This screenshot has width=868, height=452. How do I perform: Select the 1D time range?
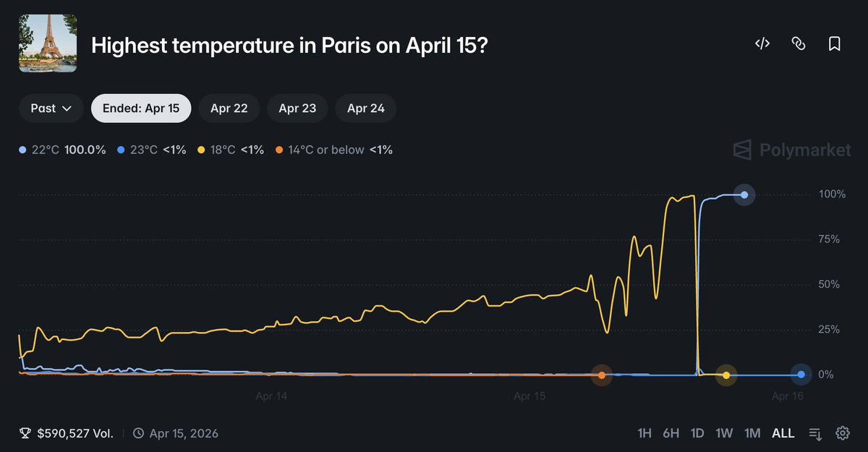pos(697,432)
